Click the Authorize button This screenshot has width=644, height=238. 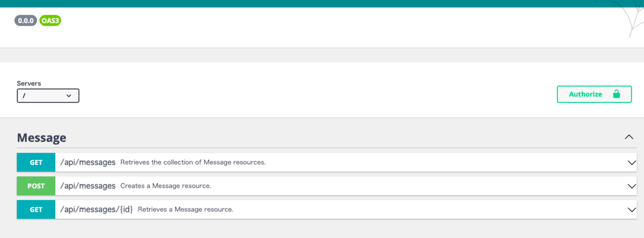594,94
